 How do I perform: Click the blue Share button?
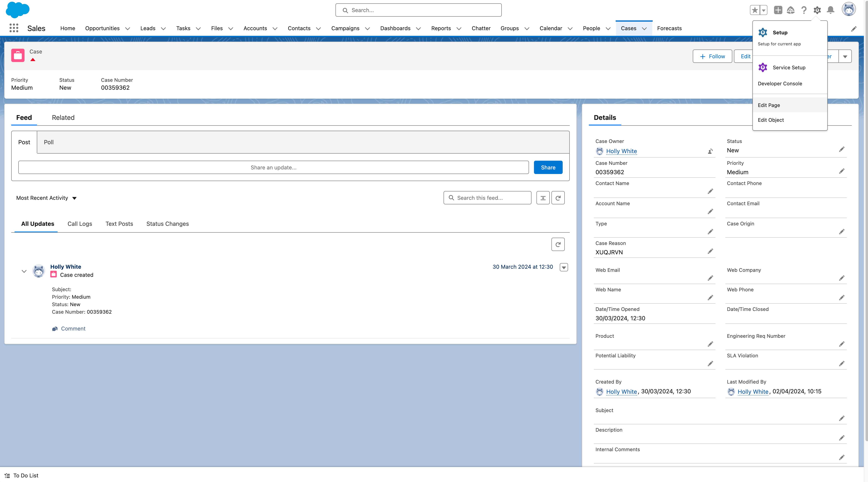(548, 167)
